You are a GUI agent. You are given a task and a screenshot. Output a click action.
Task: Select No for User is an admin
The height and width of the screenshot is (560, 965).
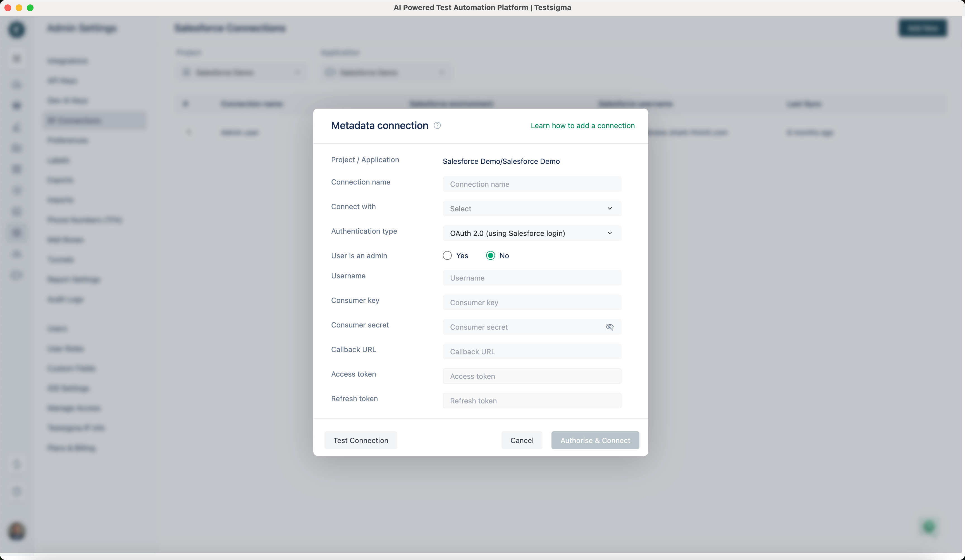[490, 255]
